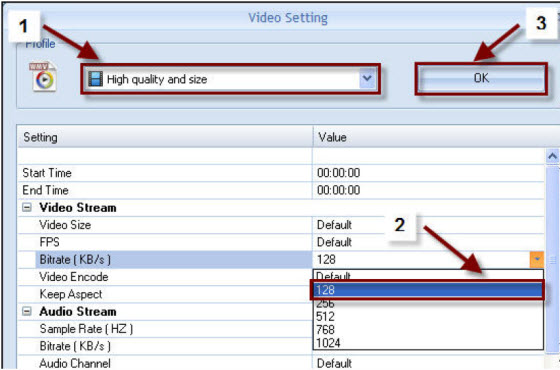
Task: Click the film strip icon in profile box
Action: click(x=95, y=79)
